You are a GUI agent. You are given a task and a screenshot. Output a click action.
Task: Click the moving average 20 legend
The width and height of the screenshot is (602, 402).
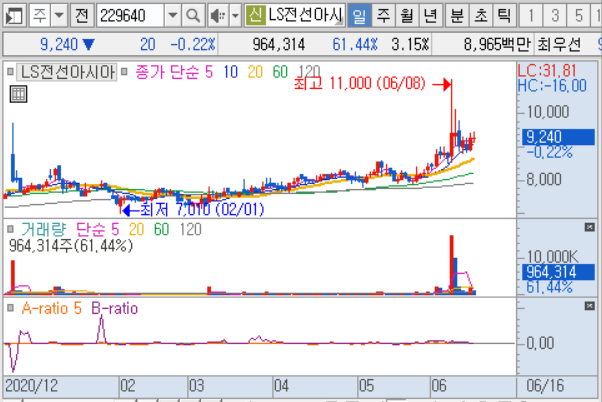[x=255, y=72]
